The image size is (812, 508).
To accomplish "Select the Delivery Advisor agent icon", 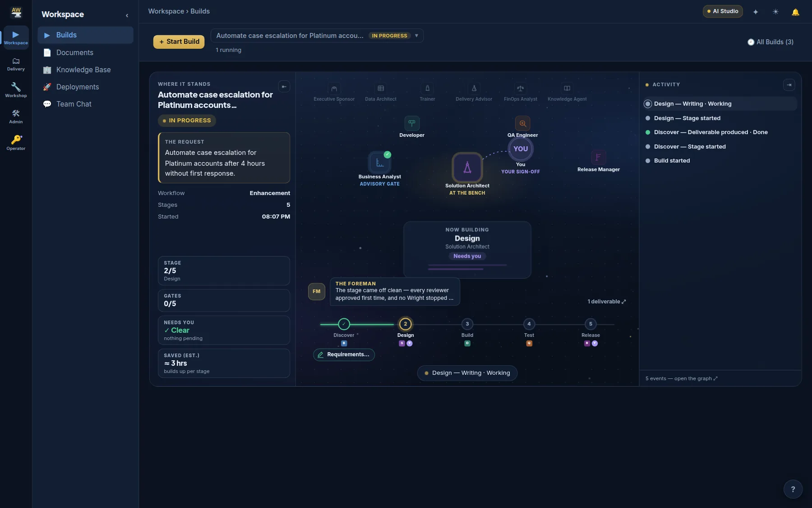I will (474, 89).
